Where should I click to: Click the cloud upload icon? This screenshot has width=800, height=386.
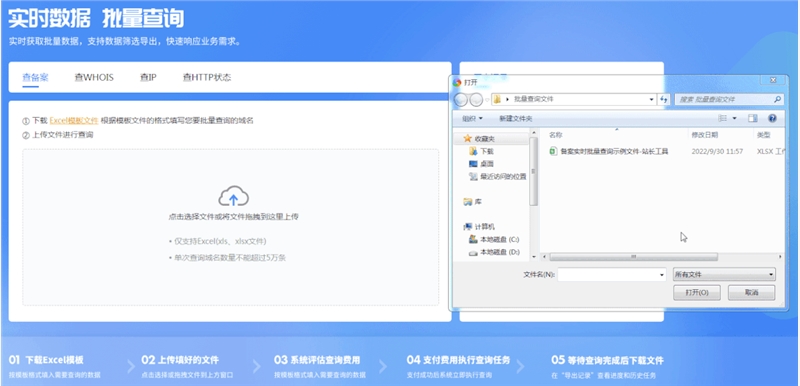[233, 196]
